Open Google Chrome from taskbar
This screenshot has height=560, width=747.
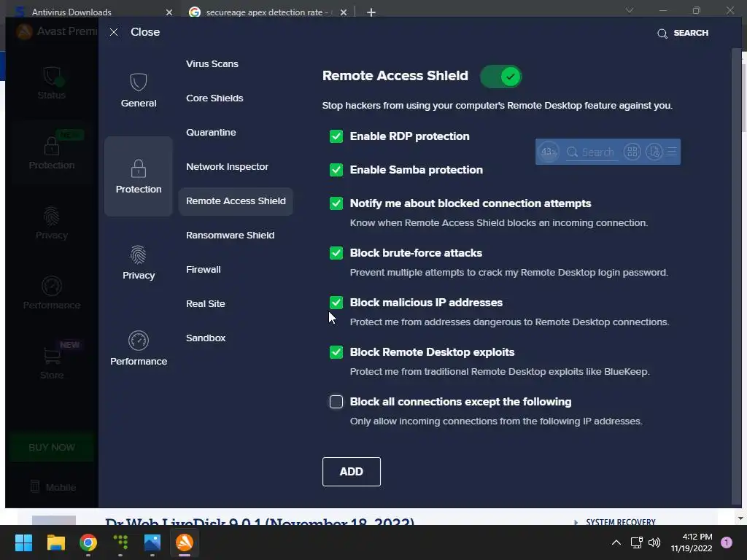(x=88, y=542)
